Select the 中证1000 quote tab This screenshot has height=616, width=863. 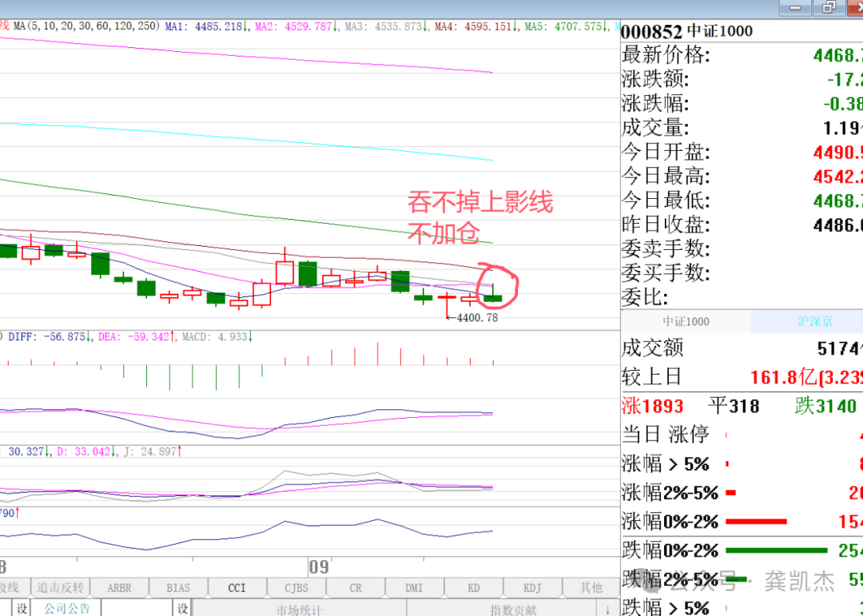[x=686, y=321]
